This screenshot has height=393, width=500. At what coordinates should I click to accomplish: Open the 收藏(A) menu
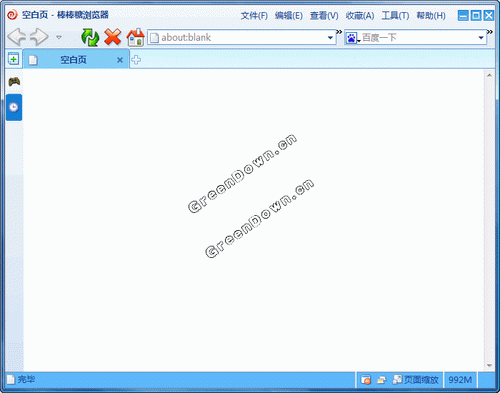tap(360, 16)
